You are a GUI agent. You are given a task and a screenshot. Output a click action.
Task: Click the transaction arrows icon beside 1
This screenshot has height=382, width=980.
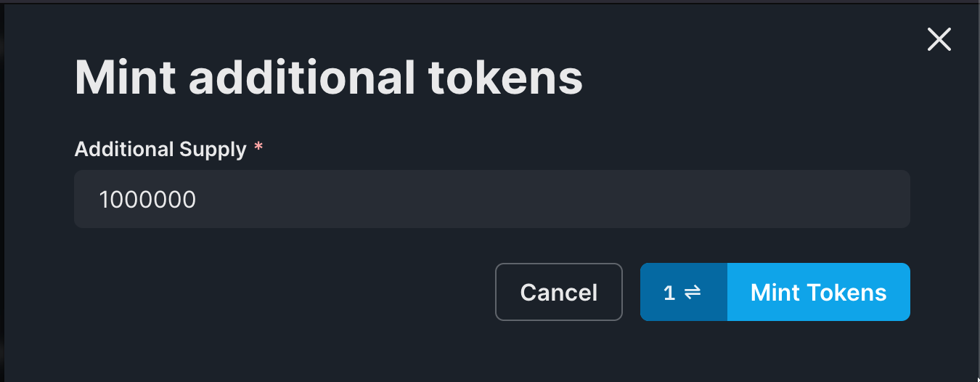click(692, 292)
